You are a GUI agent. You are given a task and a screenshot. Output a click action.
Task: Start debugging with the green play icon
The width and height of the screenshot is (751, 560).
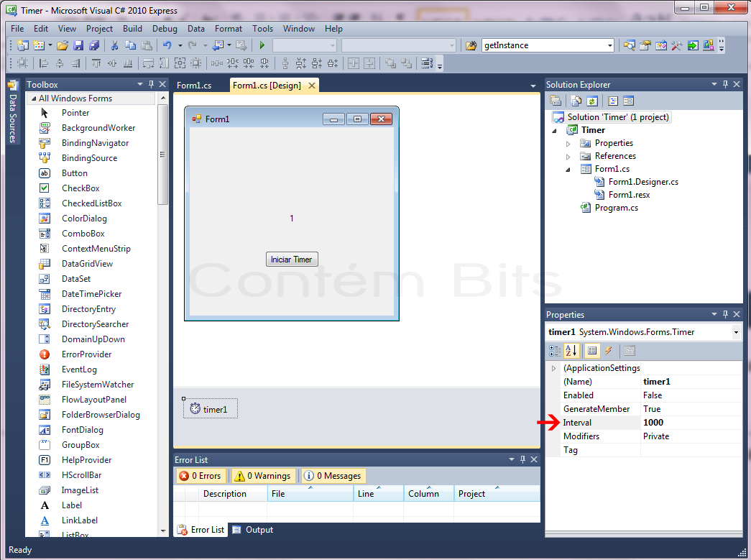coord(262,45)
